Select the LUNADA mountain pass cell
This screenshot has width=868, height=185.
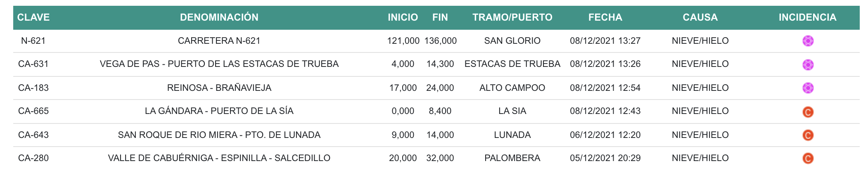pyautogui.click(x=512, y=135)
